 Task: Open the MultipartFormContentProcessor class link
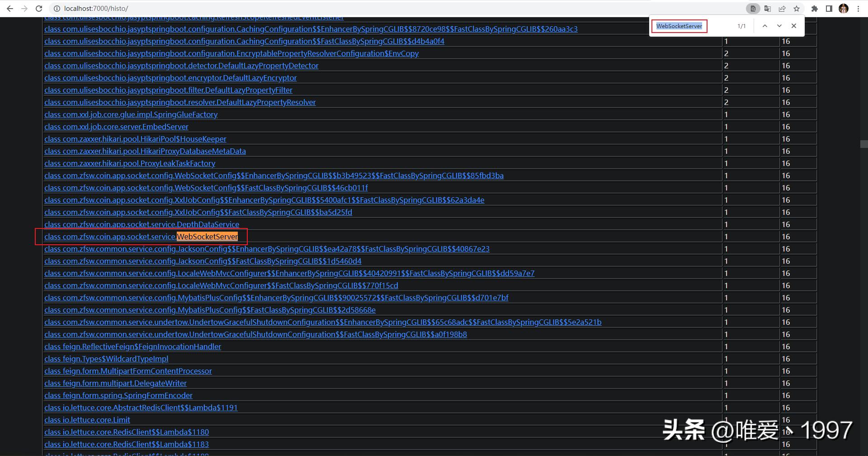click(x=128, y=371)
